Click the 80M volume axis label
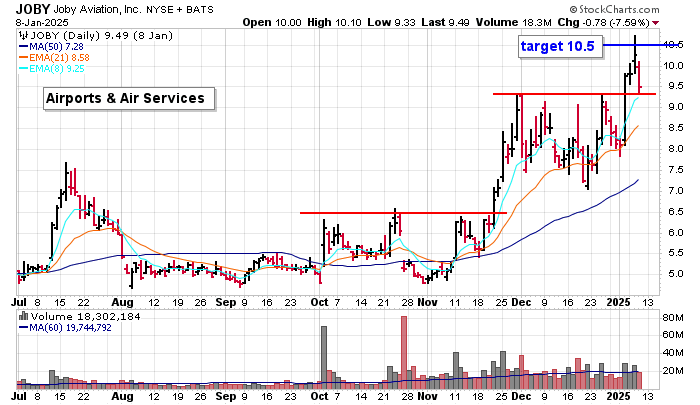The width and height of the screenshot is (700, 405). point(673,318)
